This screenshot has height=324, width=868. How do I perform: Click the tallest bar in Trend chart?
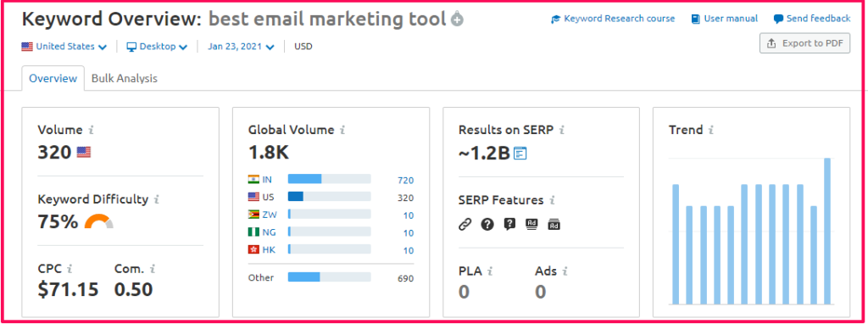(x=828, y=231)
